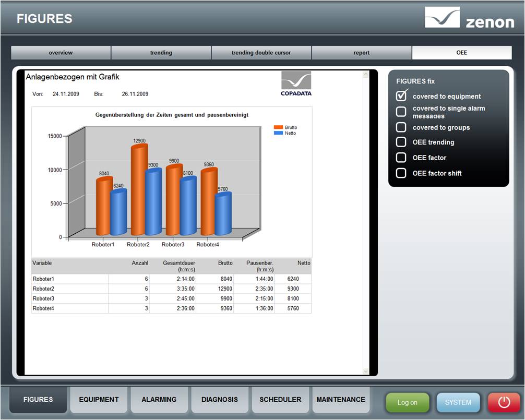Click the report scrollbar down arrow
This screenshot has width=525, height=420.
click(x=365, y=371)
